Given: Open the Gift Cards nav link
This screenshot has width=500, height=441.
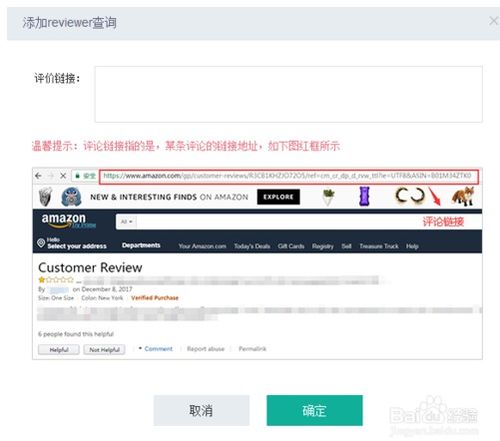Looking at the screenshot, I should (x=291, y=246).
